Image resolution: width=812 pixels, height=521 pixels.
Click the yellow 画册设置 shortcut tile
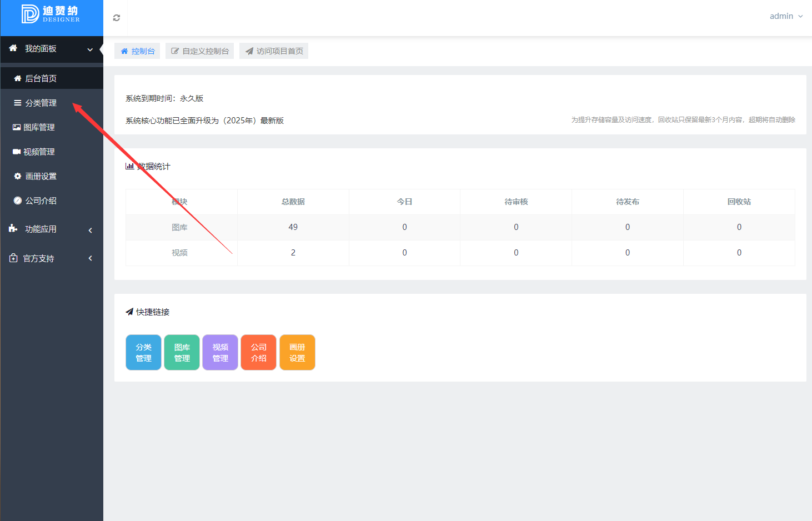tap(297, 352)
